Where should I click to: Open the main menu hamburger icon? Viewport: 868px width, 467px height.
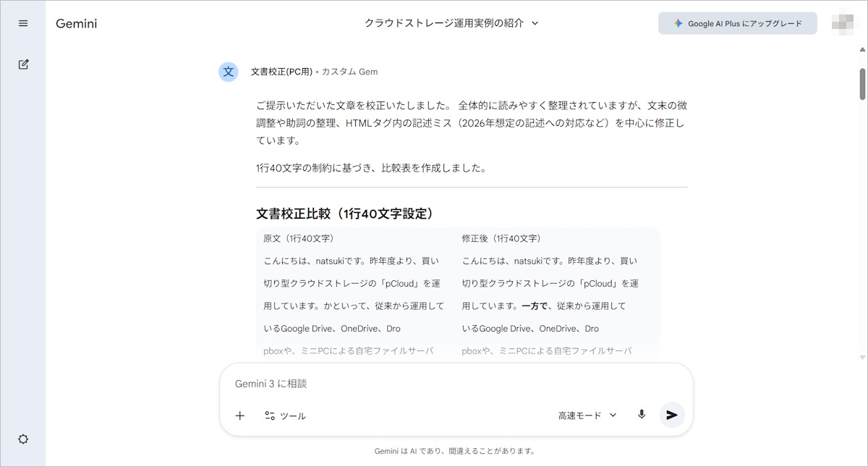(x=23, y=23)
